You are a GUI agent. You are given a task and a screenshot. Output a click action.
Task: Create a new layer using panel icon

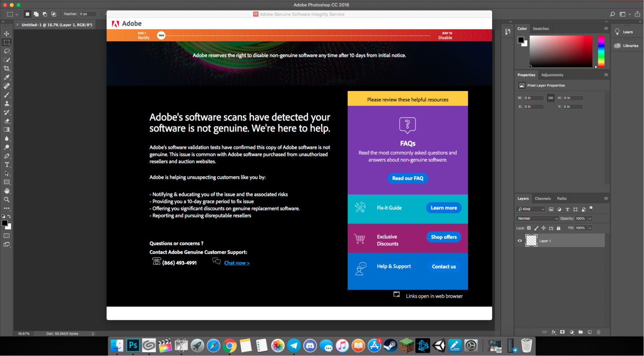click(x=589, y=332)
